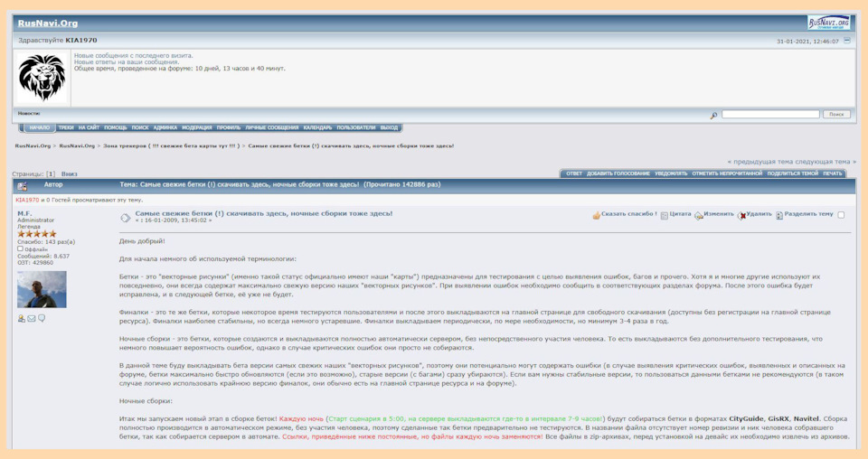
Task: Click the RusNavi.Org title link in the header
Action: (x=48, y=23)
